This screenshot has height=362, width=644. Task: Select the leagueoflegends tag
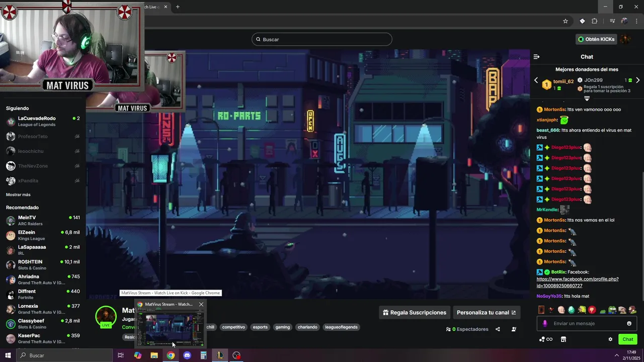(x=341, y=327)
